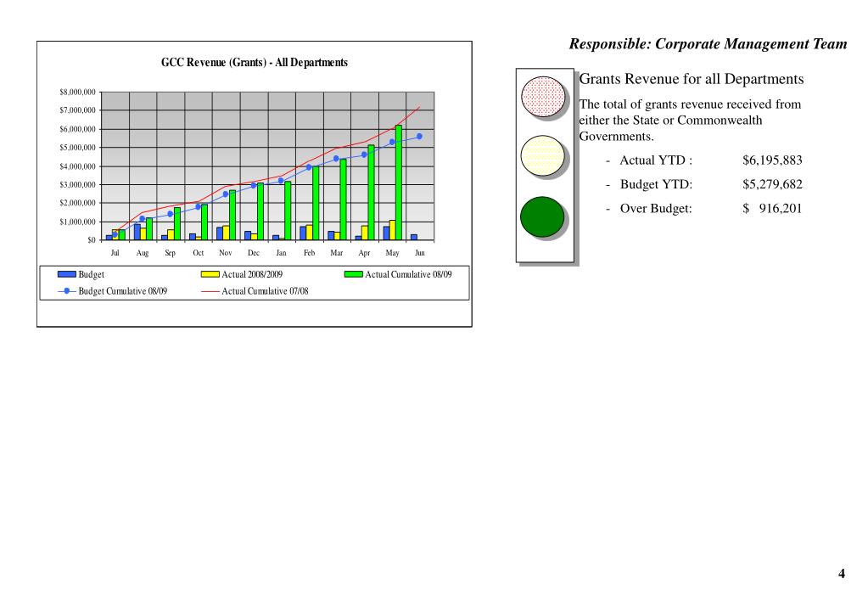Viewport: 868px width, 601px height.
Task: Click the Jun month label
Action: [420, 253]
